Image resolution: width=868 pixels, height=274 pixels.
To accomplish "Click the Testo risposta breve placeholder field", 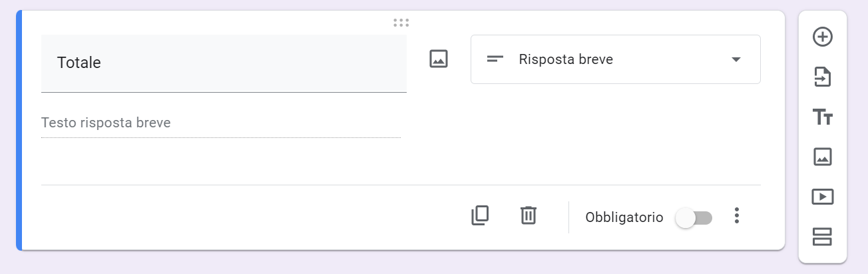I will (220, 123).
